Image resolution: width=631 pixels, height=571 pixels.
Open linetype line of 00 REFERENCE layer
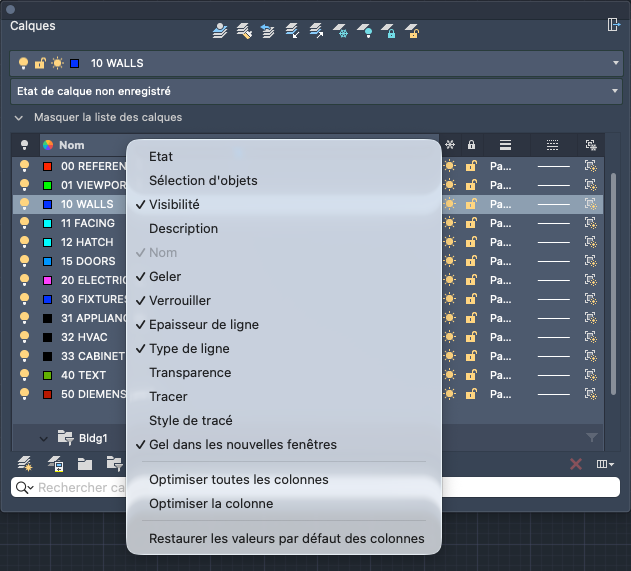tap(554, 166)
